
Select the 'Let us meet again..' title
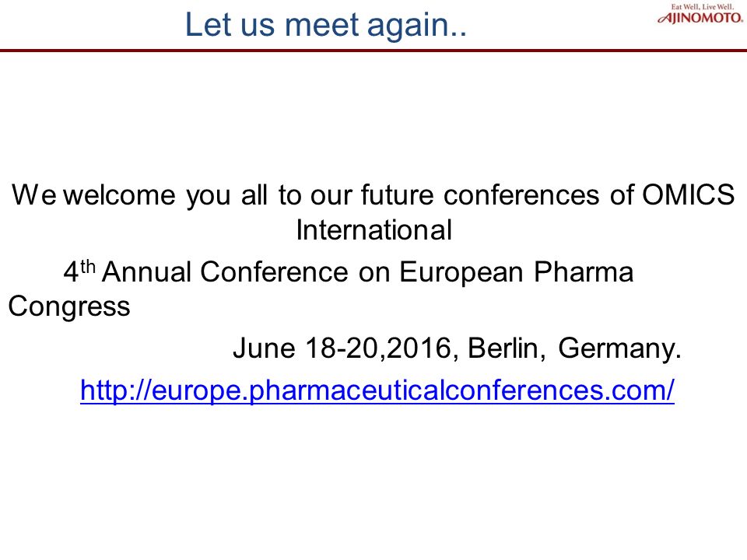(x=325, y=25)
